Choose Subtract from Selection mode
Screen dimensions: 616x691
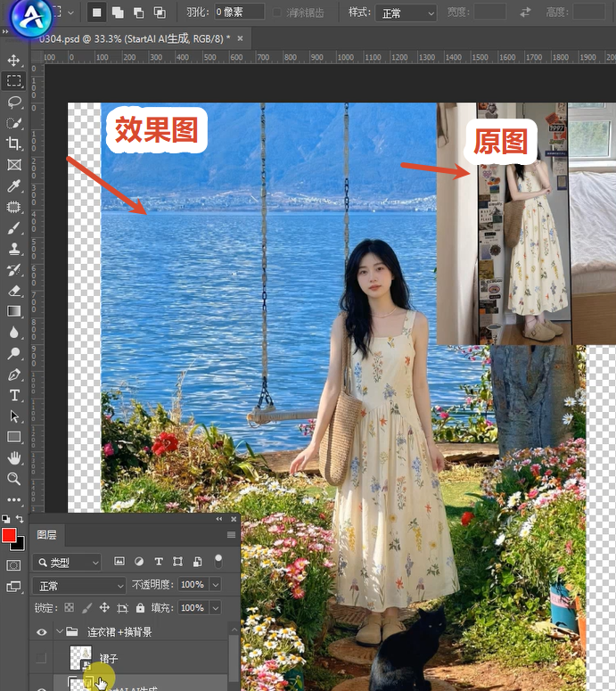[139, 12]
